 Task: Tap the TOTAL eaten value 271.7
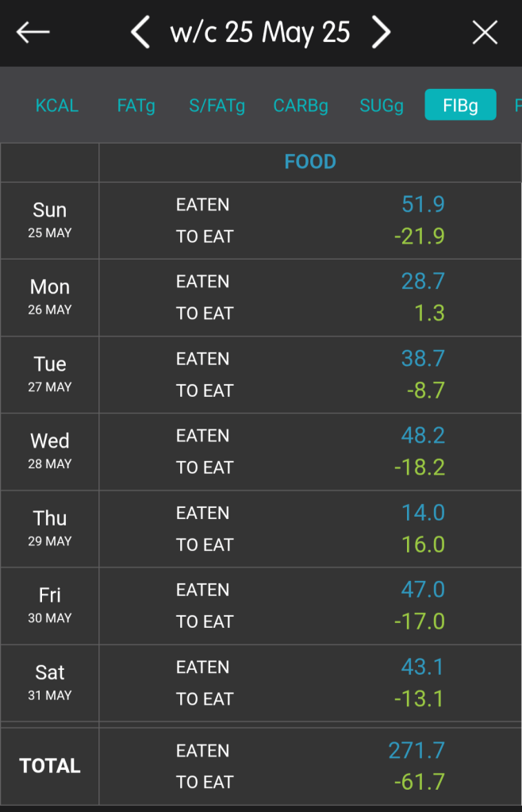click(416, 750)
